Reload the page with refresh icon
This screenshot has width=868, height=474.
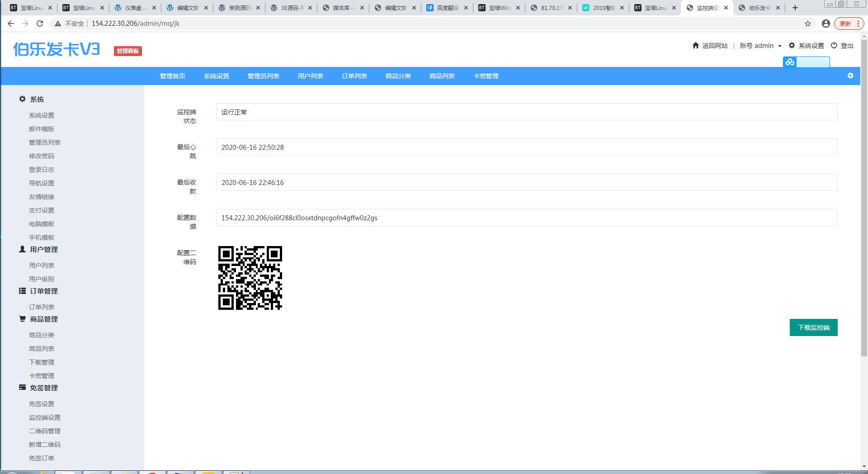click(40, 24)
